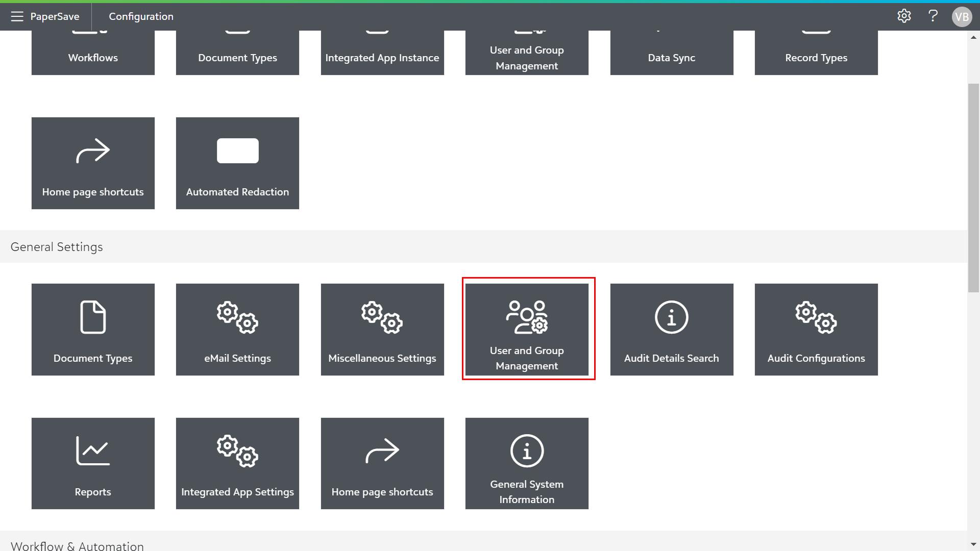The height and width of the screenshot is (551, 980).
Task: Open Integrated App Settings tile
Action: click(x=237, y=463)
